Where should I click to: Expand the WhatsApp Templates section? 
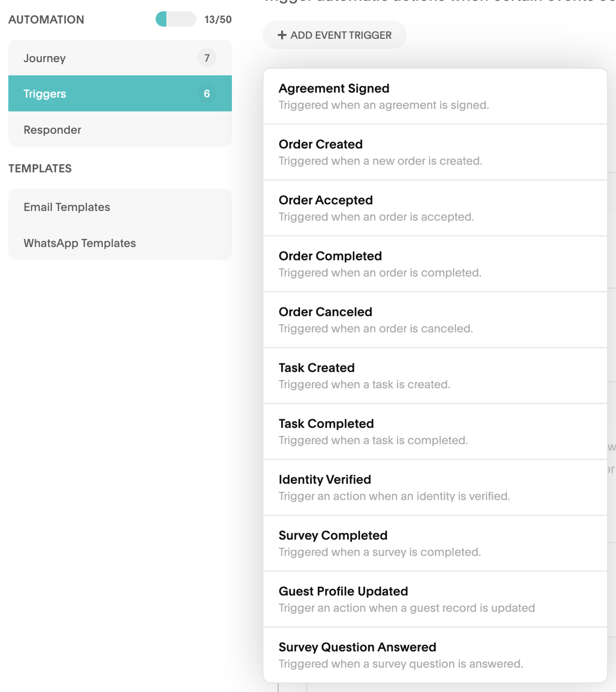[x=79, y=242]
